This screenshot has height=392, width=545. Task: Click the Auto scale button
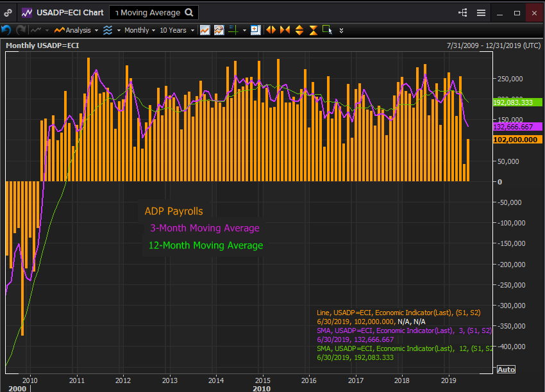(x=506, y=370)
